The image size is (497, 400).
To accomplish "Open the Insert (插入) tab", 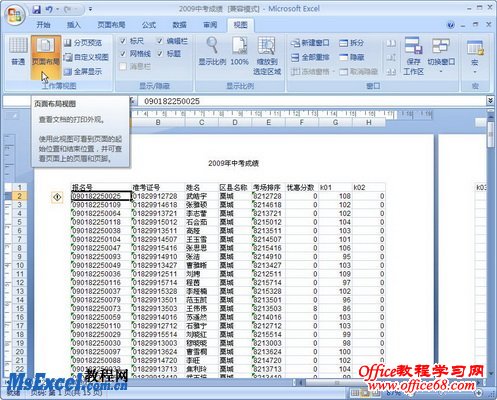I will tap(74, 25).
